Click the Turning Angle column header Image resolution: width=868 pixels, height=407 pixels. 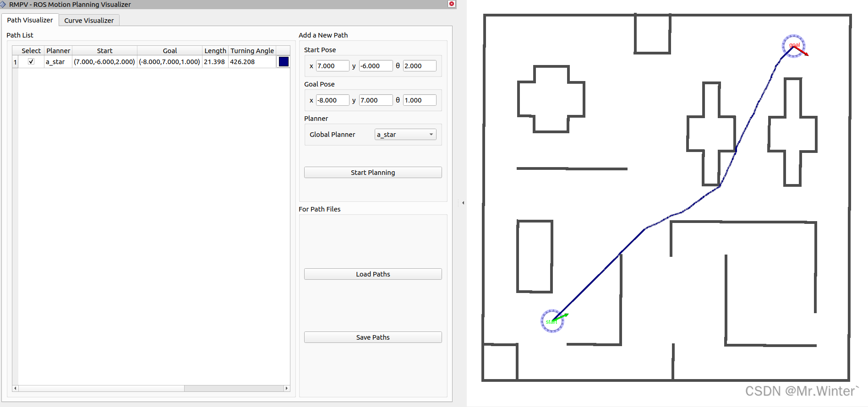pos(252,51)
